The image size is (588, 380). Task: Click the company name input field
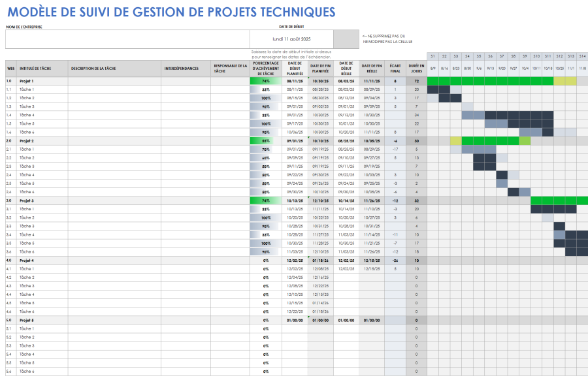pos(124,38)
